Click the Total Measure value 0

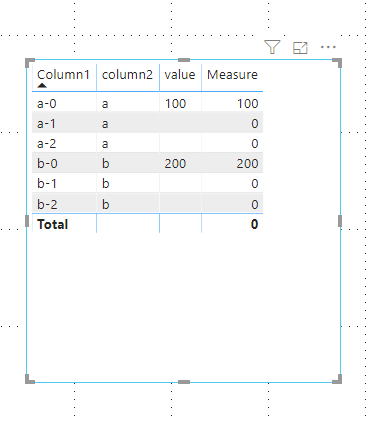[x=254, y=224]
